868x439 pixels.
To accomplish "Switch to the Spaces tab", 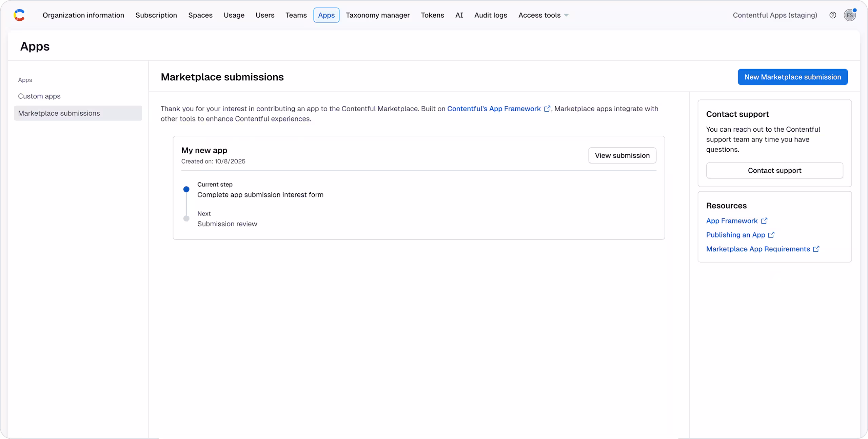I will pyautogui.click(x=200, y=15).
